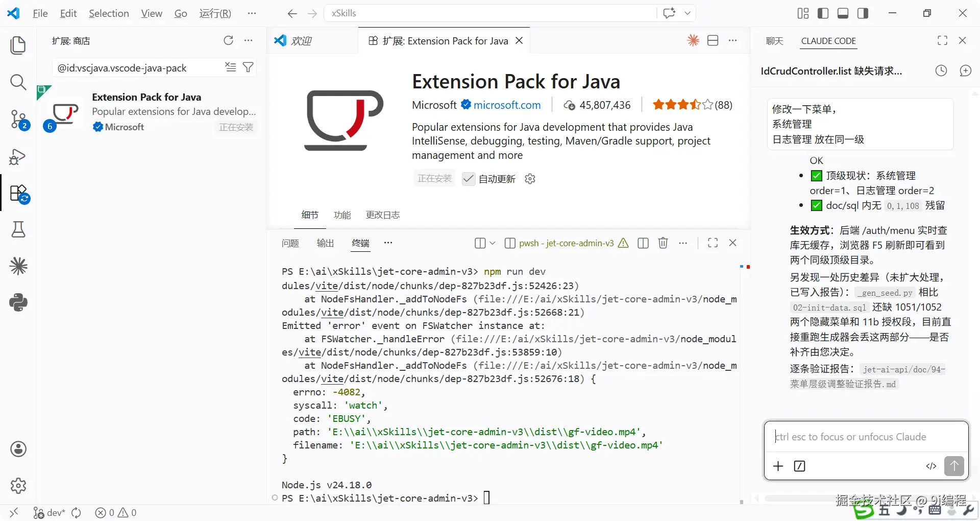Switch to the 聊天 tab in side panel
This screenshot has height=521, width=980.
coord(774,41)
